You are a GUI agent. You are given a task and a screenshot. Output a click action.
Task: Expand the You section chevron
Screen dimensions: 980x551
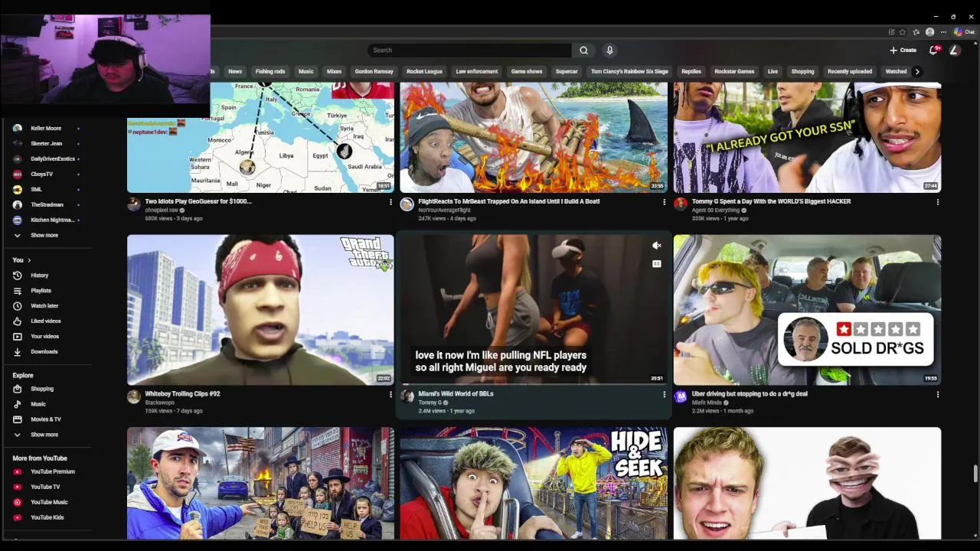(x=29, y=260)
